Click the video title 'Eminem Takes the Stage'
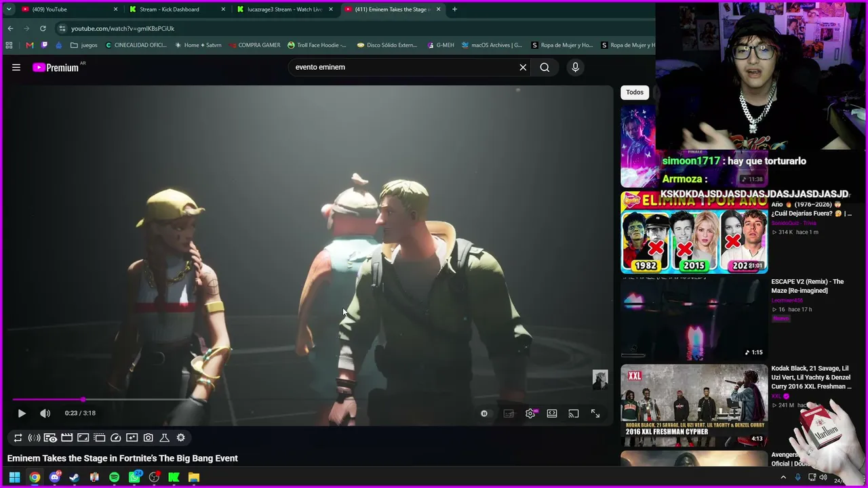The width and height of the screenshot is (868, 488). [123, 458]
